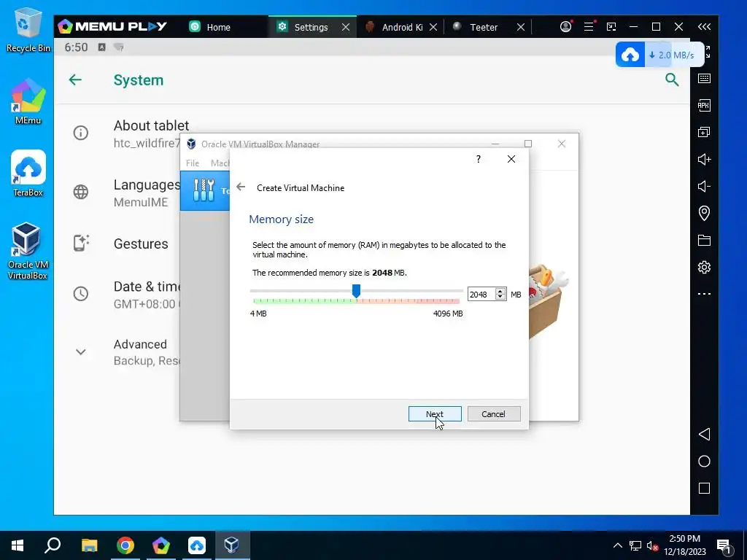Image resolution: width=747 pixels, height=560 pixels.
Task: Open File Explorer from taskbar
Action: [x=89, y=545]
